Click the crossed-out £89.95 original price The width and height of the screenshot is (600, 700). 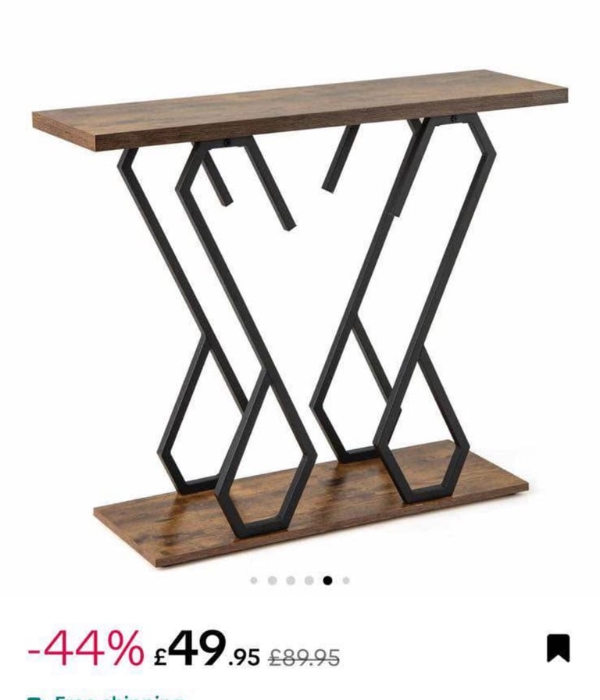(x=304, y=657)
